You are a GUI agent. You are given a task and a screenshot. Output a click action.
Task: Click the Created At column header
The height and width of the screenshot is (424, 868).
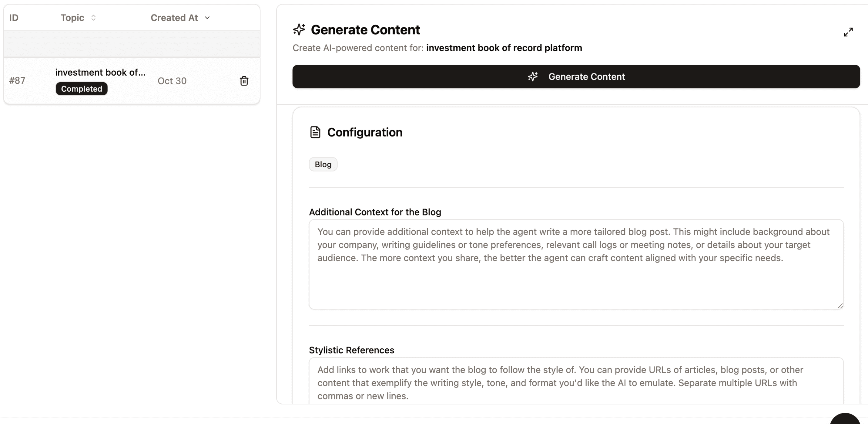[174, 18]
